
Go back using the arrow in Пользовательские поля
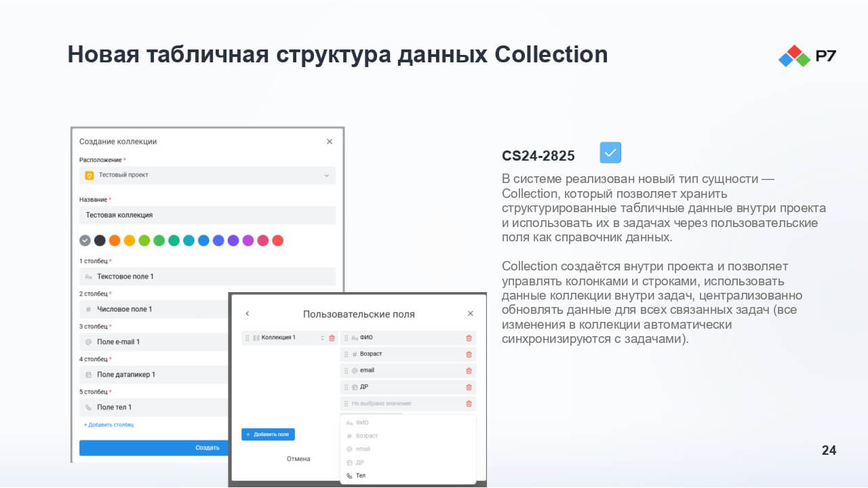coord(247,314)
